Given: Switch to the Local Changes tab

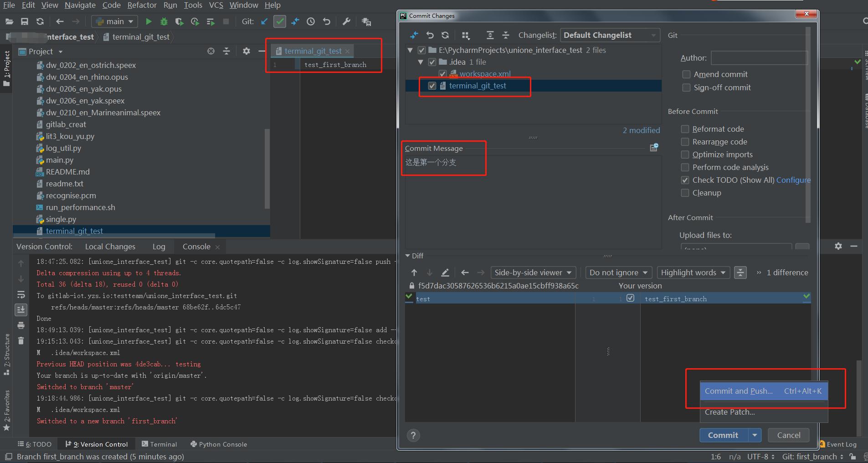Looking at the screenshot, I should tap(110, 247).
